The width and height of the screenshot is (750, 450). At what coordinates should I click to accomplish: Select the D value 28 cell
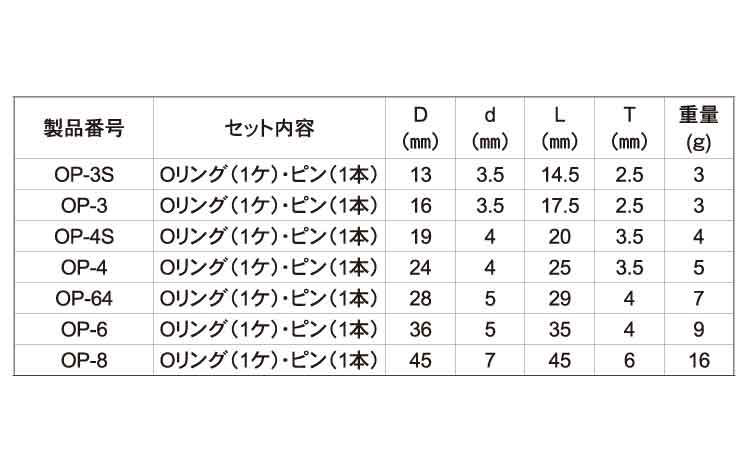click(x=421, y=299)
